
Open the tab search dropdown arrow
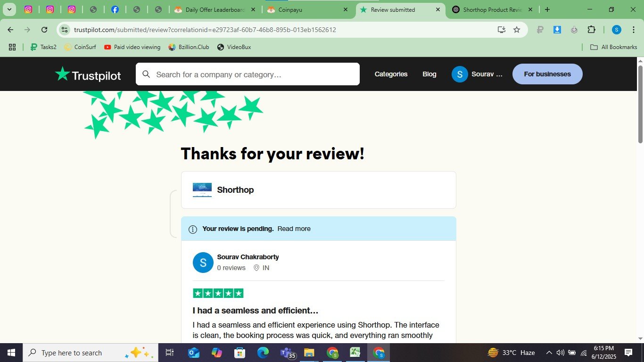pos(9,9)
